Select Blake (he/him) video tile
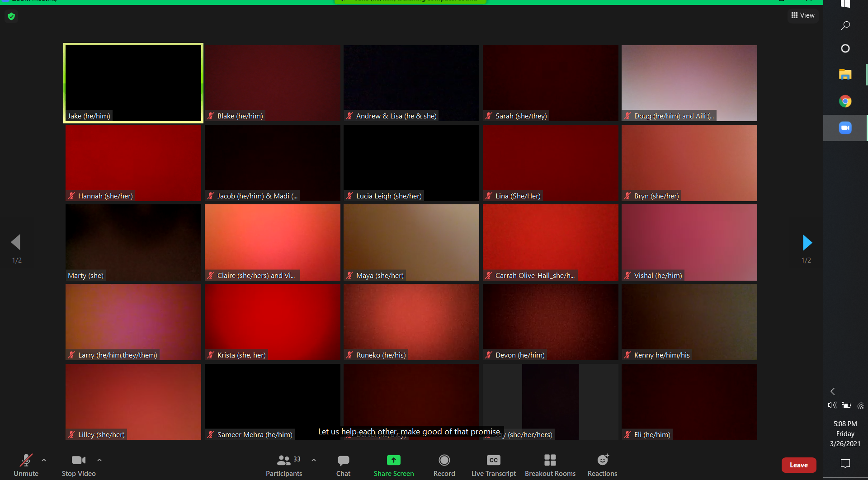 coord(273,83)
